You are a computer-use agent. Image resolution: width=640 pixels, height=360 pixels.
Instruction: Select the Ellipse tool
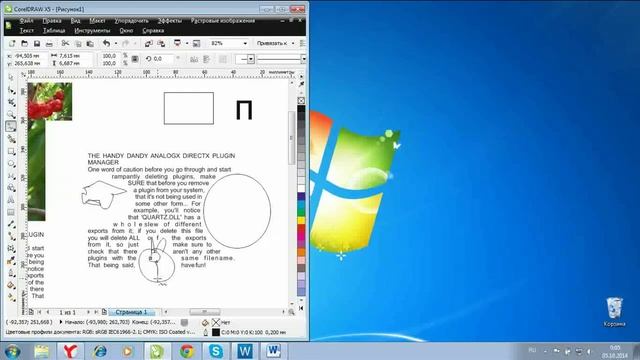pyautogui.click(x=11, y=164)
